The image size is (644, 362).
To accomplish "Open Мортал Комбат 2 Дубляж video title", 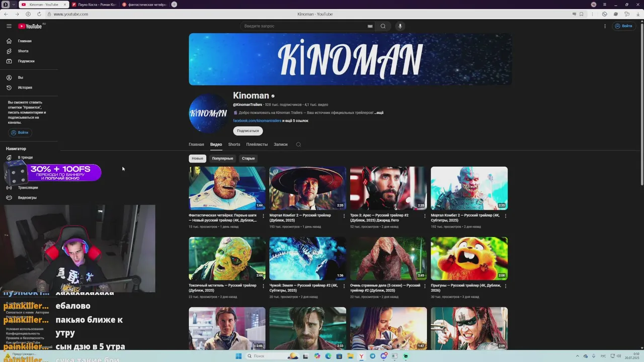I will coord(300,218).
